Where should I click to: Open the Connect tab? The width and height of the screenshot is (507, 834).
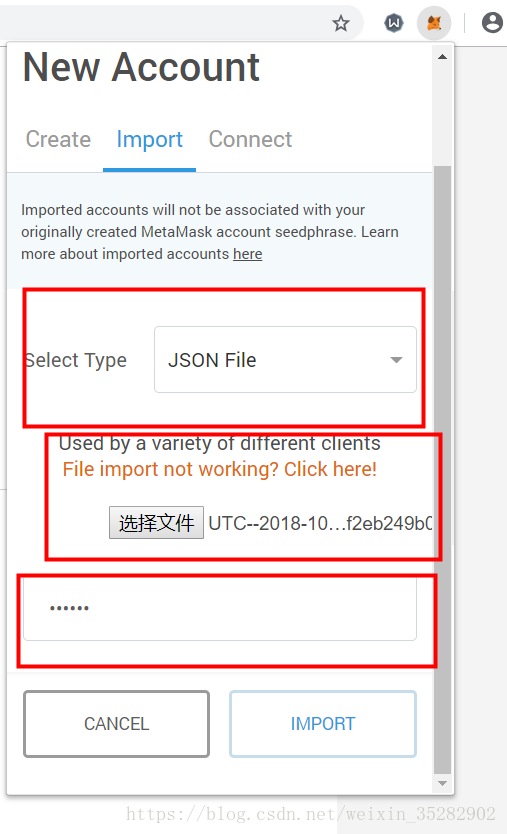250,139
